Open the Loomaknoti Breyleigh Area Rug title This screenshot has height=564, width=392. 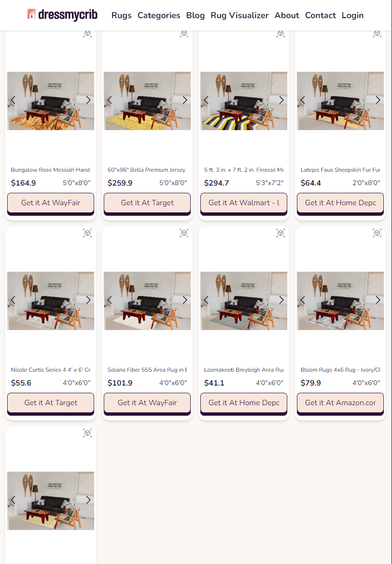coord(244,370)
